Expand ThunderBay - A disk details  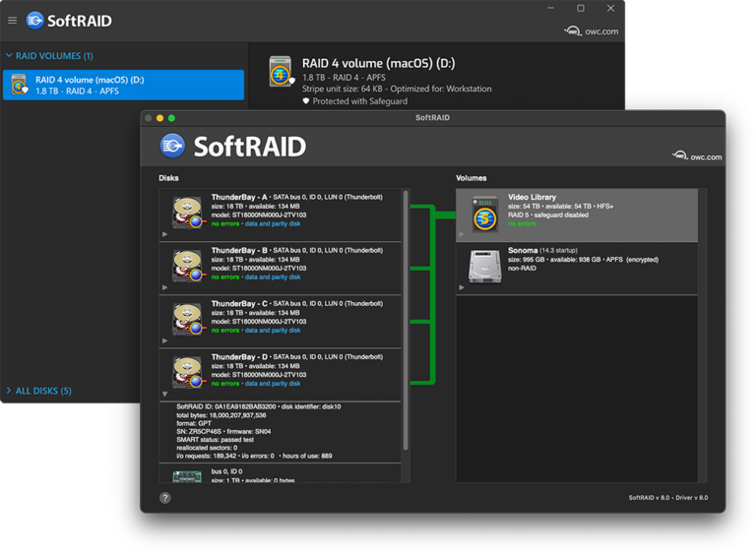coord(165,234)
